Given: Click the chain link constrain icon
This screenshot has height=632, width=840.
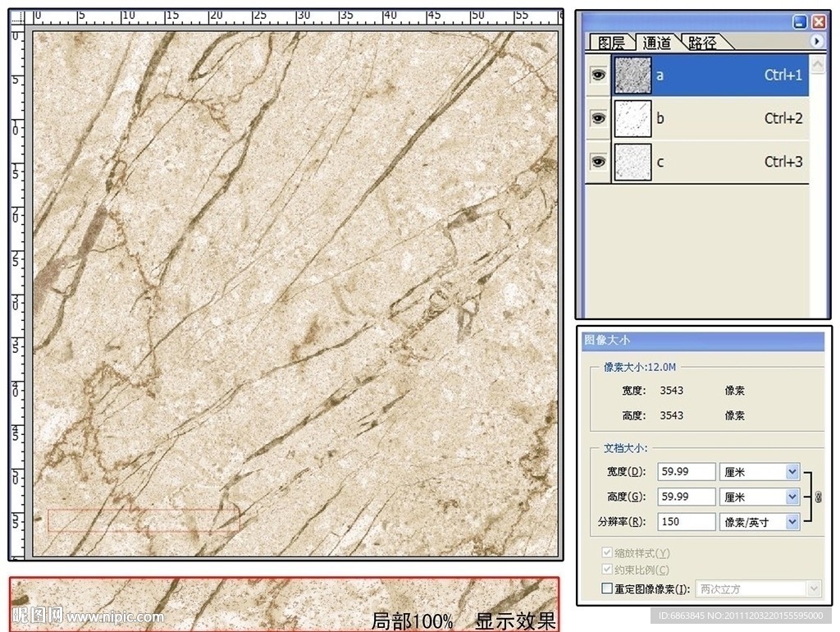Looking at the screenshot, I should 817,497.
